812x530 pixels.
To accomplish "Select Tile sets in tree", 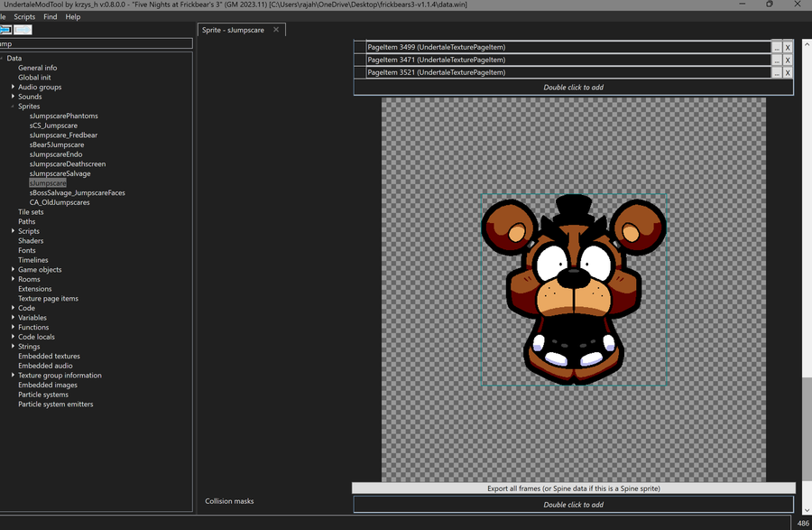I will [x=31, y=212].
